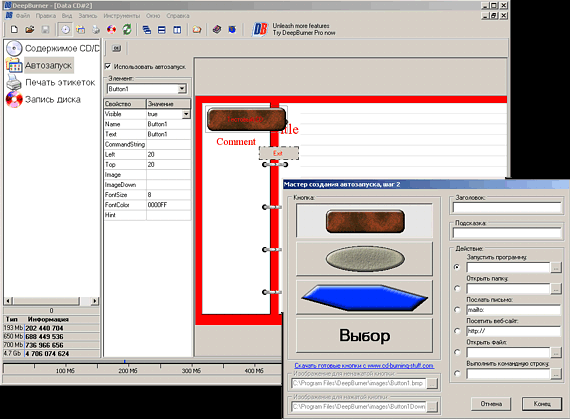
Task: Click the DeepBurner Pro DB logo
Action: pyautogui.click(x=260, y=29)
